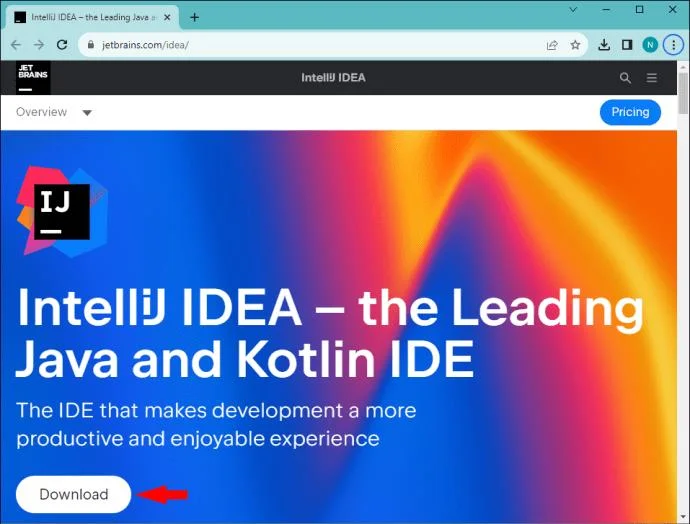Image resolution: width=690 pixels, height=524 pixels.
Task: Click text 'productive and enjoyable experience'
Action: point(198,439)
